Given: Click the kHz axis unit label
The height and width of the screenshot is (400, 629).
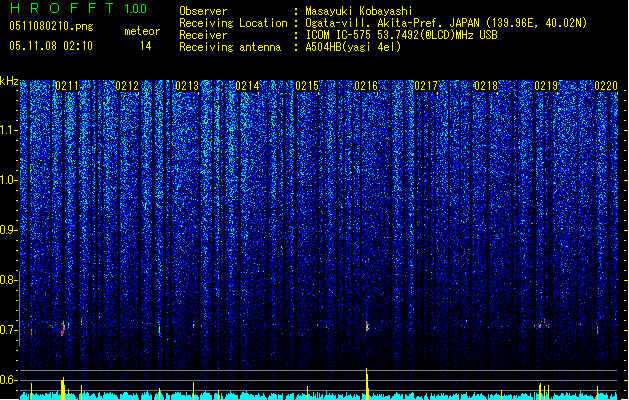Looking at the screenshot, I should (9, 81).
